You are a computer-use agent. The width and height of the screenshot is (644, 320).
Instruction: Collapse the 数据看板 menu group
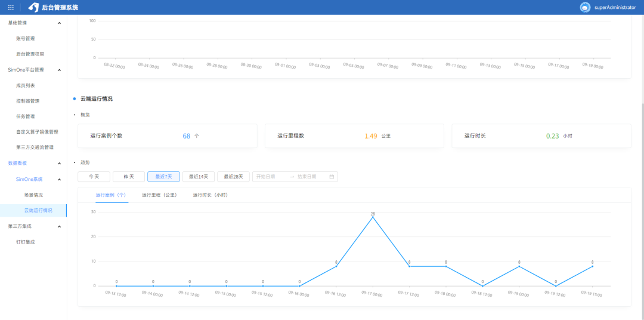tap(59, 164)
